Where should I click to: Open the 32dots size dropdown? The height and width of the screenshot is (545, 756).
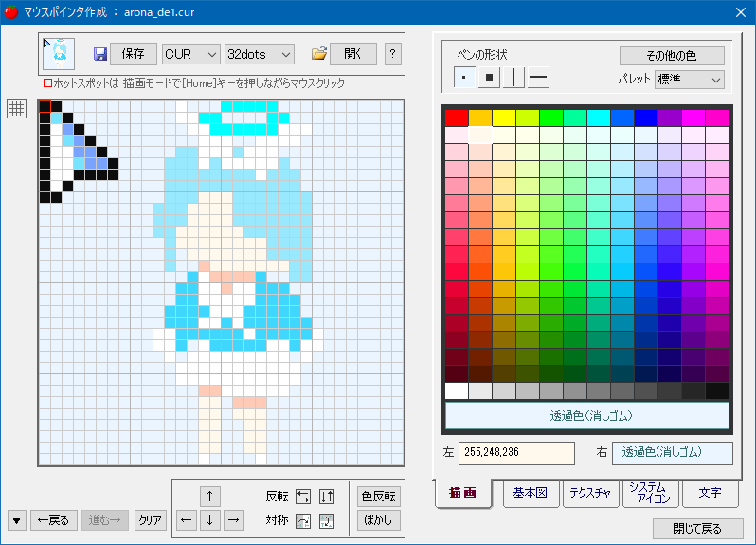tap(260, 54)
